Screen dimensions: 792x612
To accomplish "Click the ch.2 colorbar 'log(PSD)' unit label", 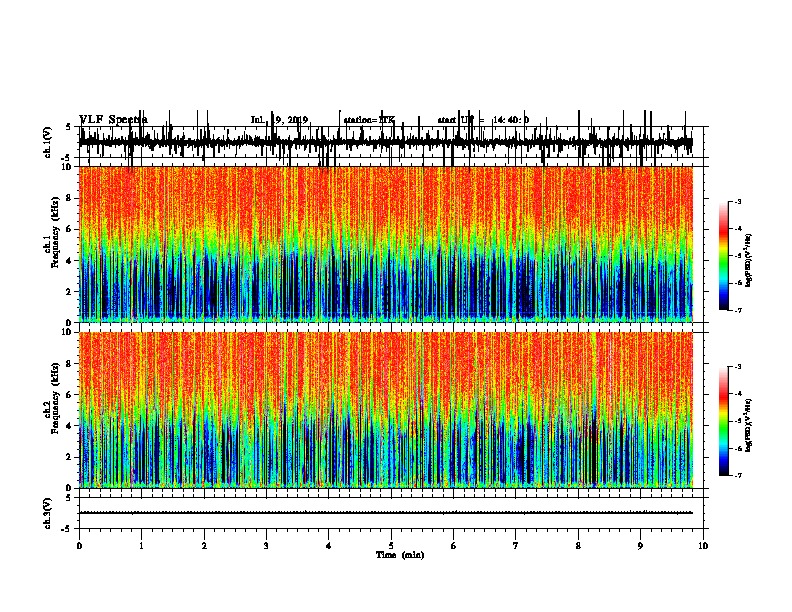I will click(749, 425).
